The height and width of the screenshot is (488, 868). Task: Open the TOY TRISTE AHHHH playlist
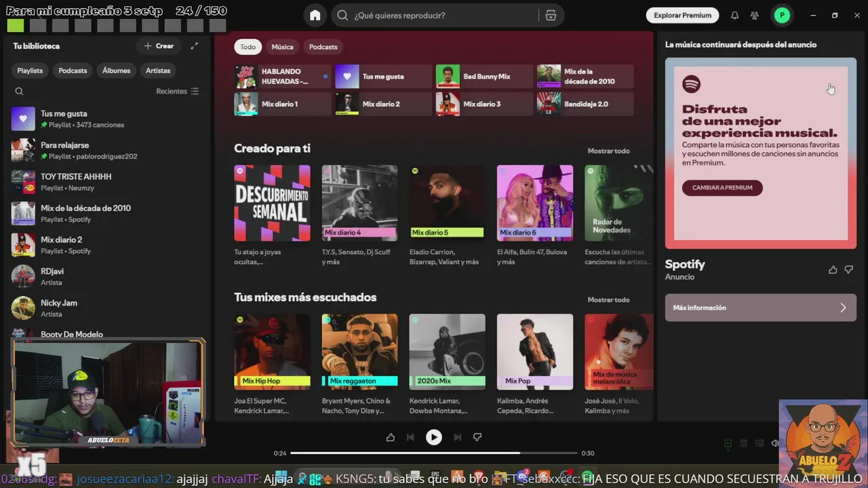pos(106,182)
